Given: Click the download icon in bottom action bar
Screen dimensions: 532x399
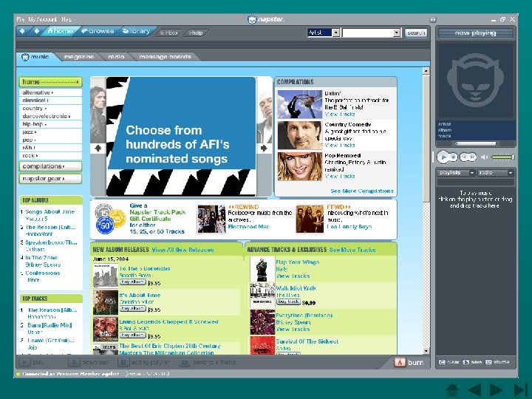Looking at the screenshot, I should (x=74, y=362).
